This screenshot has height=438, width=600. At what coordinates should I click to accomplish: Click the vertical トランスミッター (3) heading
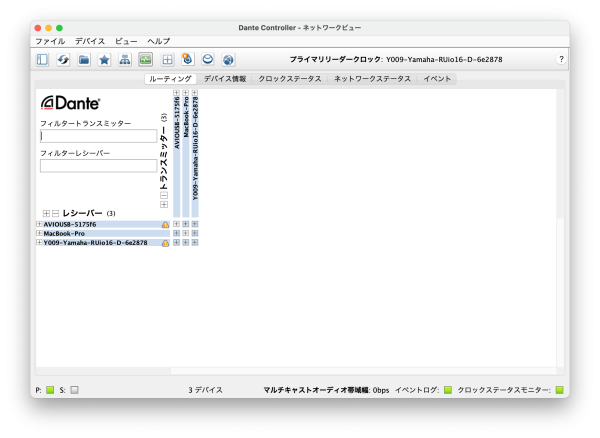click(x=164, y=151)
